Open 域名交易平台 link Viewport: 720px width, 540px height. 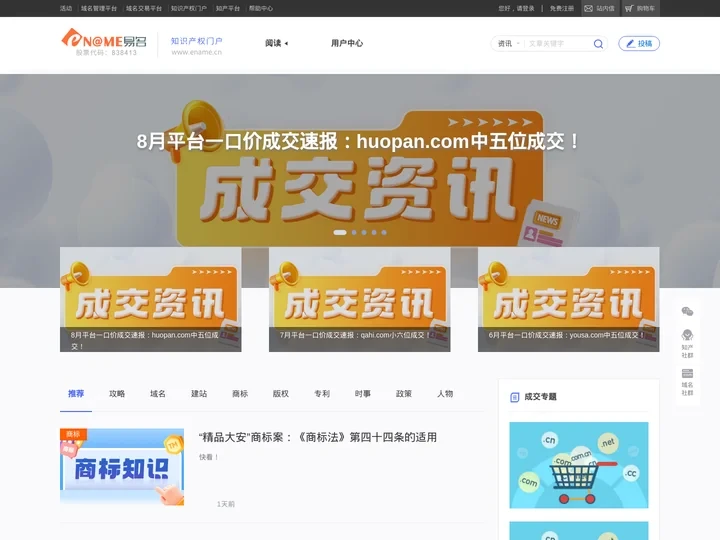(x=144, y=8)
